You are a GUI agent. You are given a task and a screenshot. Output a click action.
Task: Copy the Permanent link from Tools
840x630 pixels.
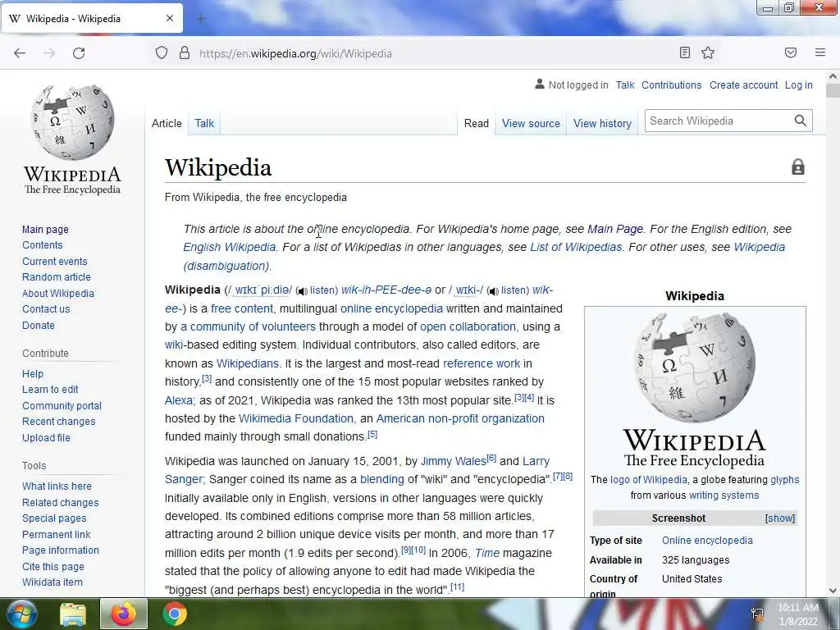(x=57, y=534)
